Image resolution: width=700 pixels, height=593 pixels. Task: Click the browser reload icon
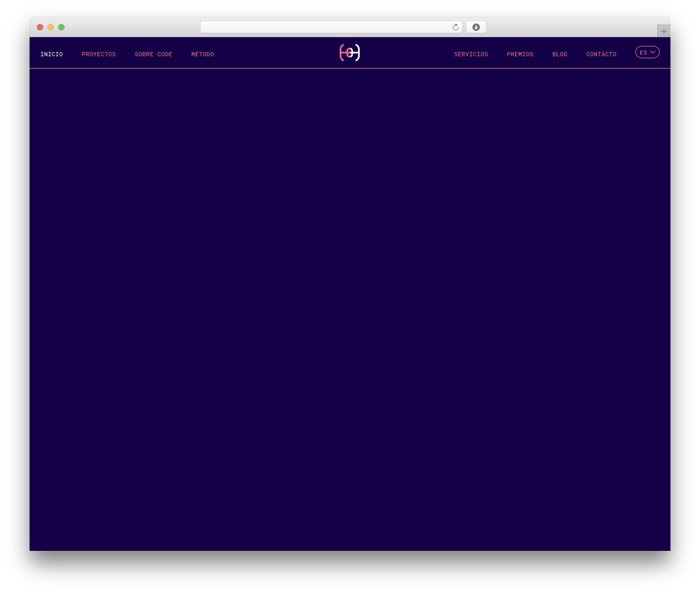[456, 27]
